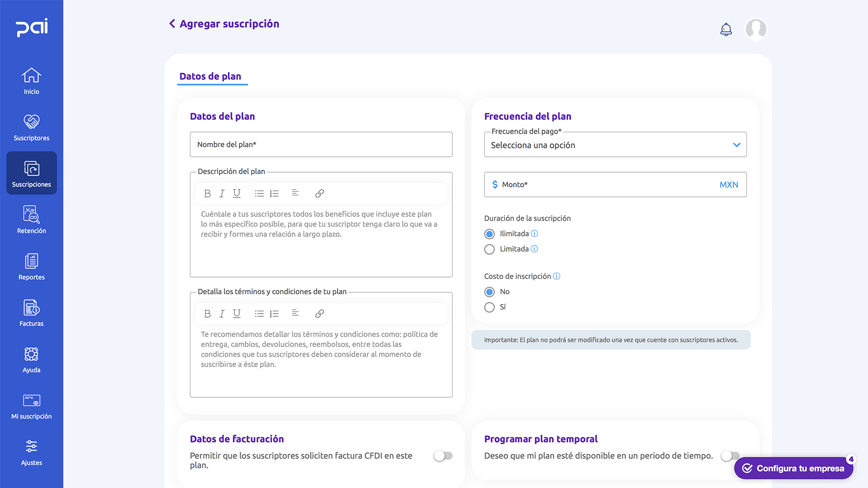Click the Nombre del plan field
The image size is (868, 488).
[x=321, y=145]
